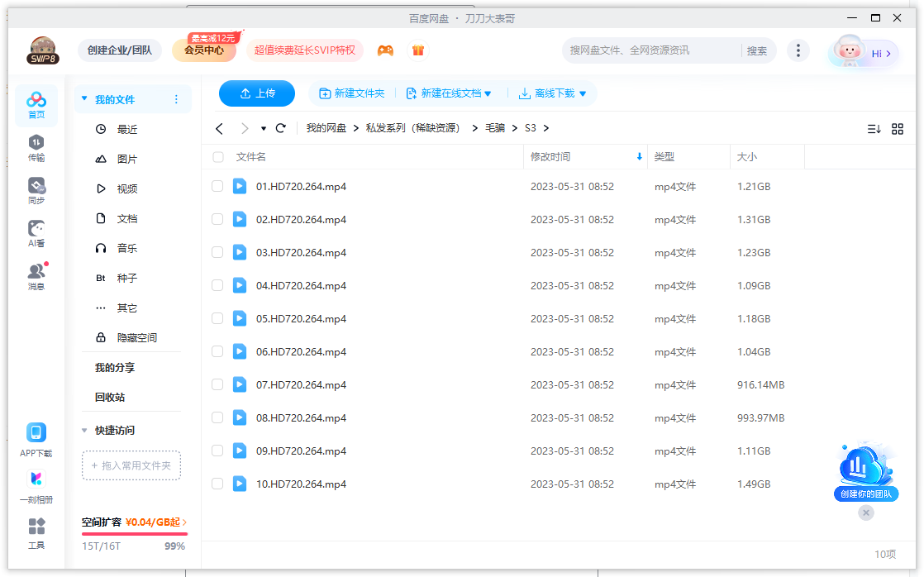Go forward with the right arrow
Viewport: 924px width, 577px height.
245,128
